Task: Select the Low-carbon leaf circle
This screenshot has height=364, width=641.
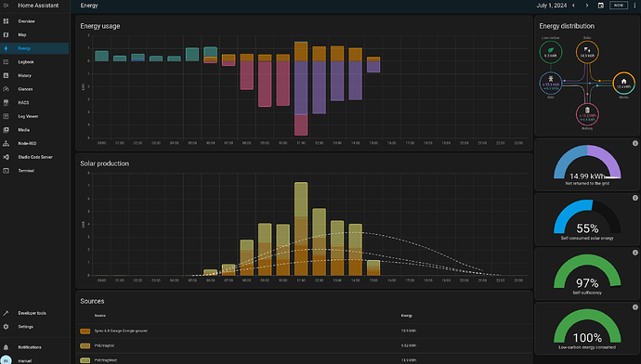Action: coord(551,52)
